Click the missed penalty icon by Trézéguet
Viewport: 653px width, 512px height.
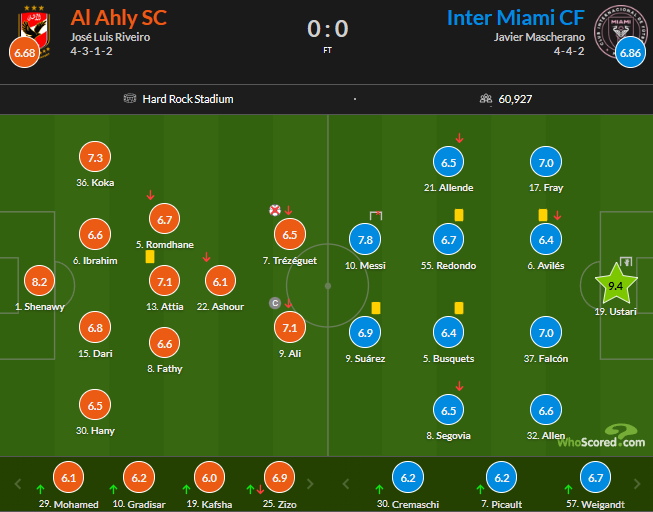274,210
